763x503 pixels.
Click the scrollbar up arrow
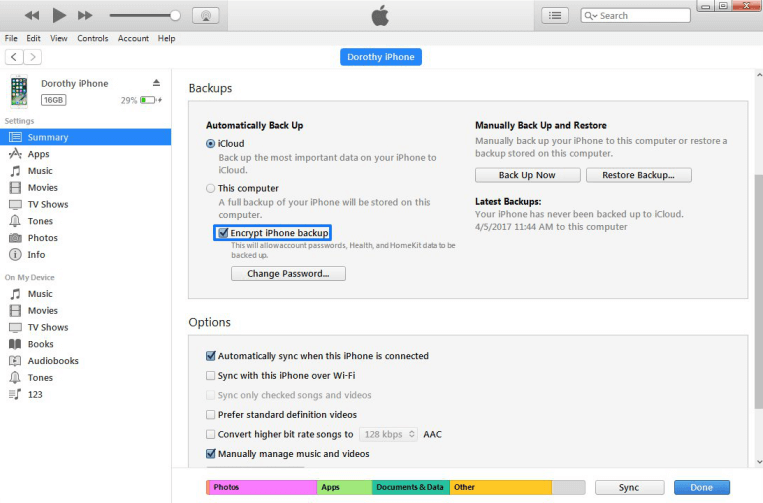[x=759, y=75]
